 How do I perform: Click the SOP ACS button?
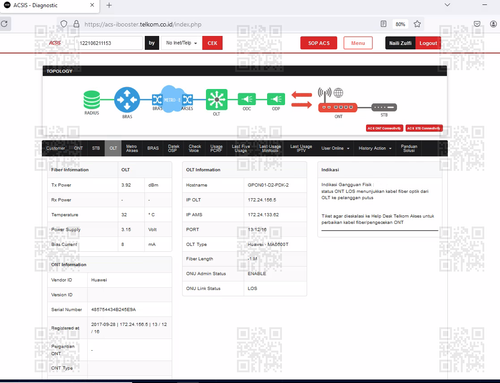319,43
